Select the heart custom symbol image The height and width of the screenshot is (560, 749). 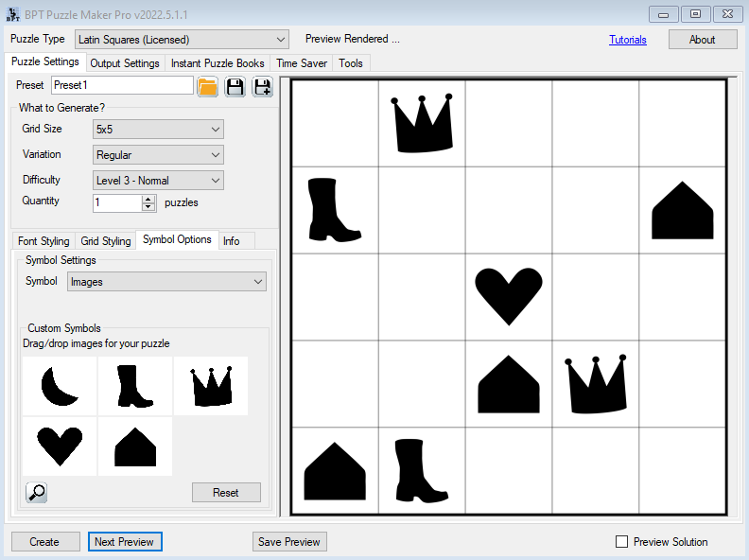click(60, 446)
